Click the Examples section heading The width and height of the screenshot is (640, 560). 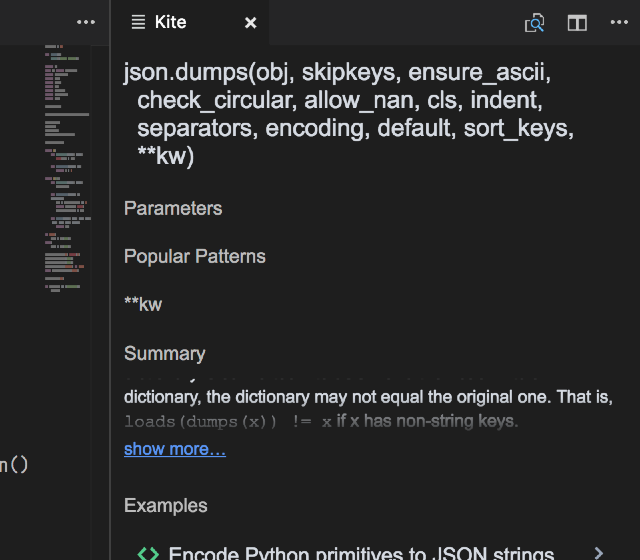point(164,505)
